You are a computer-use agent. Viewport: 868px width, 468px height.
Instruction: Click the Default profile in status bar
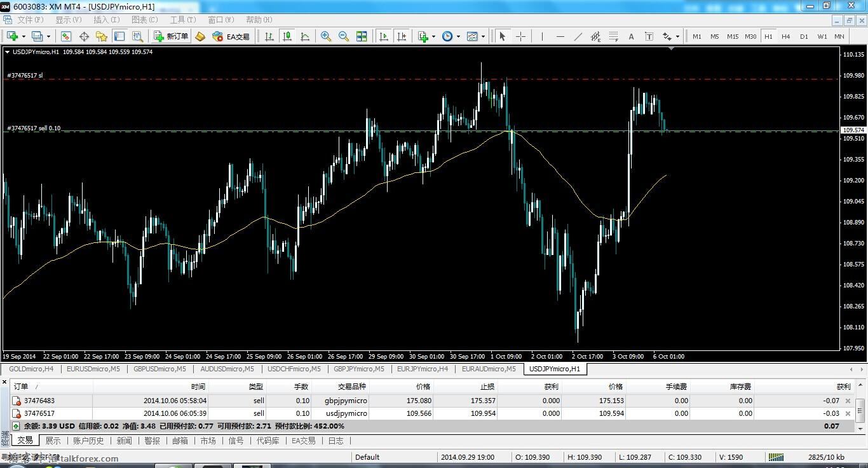click(x=367, y=457)
